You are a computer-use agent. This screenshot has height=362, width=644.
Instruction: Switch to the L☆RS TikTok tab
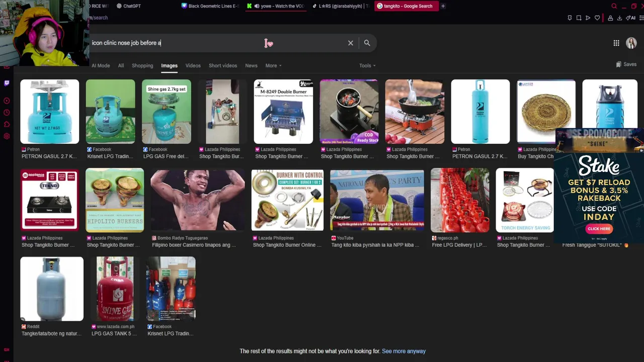341,6
